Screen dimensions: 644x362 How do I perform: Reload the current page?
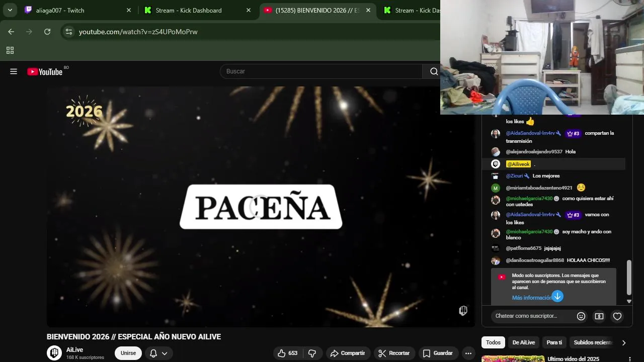pos(47,32)
